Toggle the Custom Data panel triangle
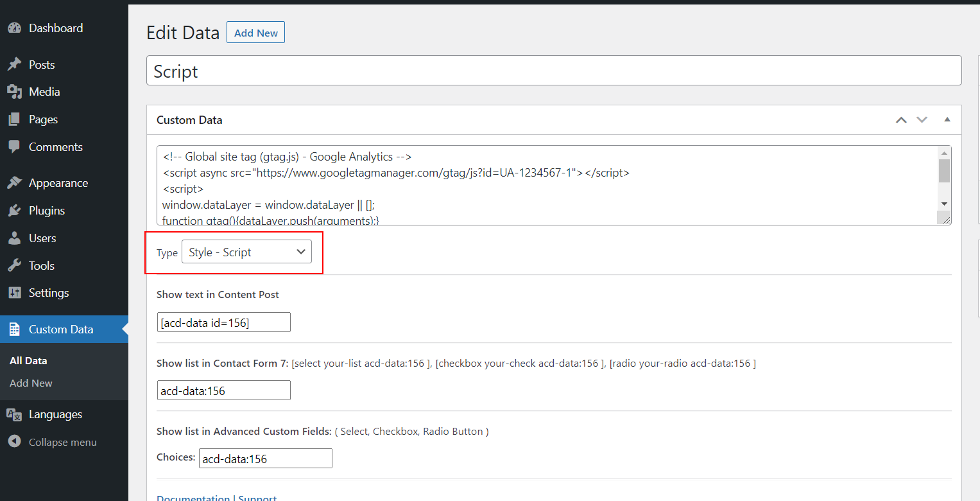The width and height of the screenshot is (980, 501). point(947,120)
